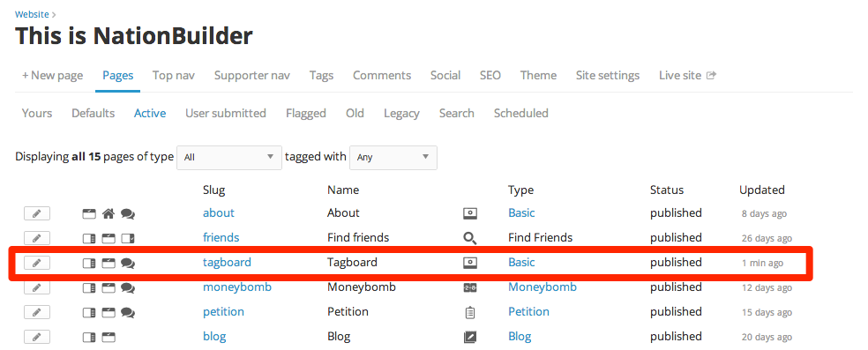Open the 'petition' slug link
The width and height of the screenshot is (868, 350).
tap(223, 312)
